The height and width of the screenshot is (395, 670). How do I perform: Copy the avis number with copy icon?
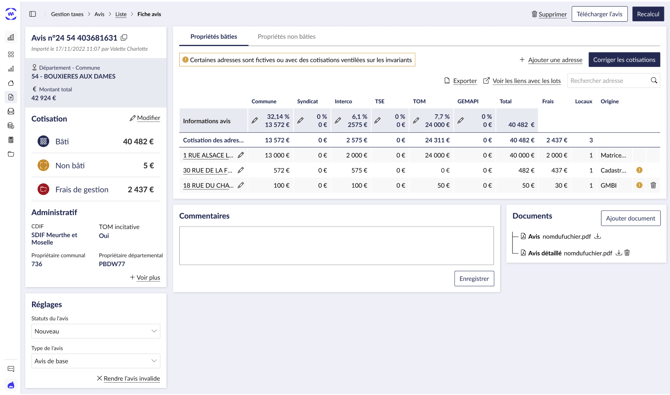[124, 38]
